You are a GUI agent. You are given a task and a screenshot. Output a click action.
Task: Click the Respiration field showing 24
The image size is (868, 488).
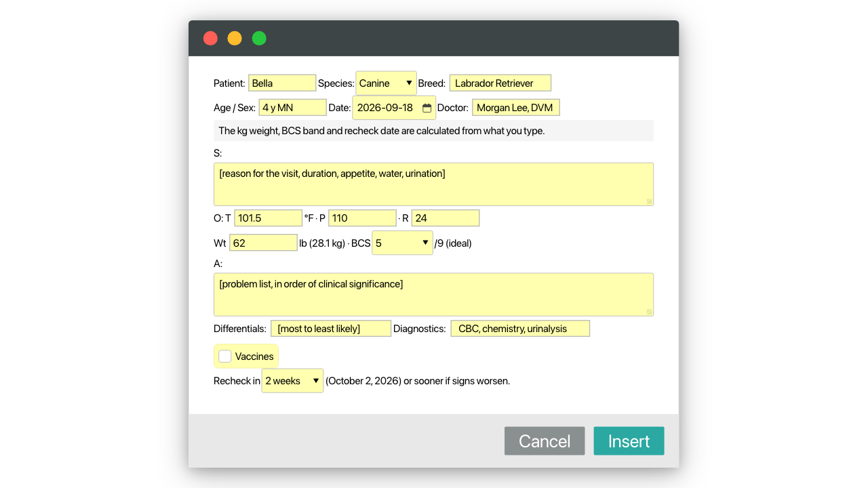446,218
